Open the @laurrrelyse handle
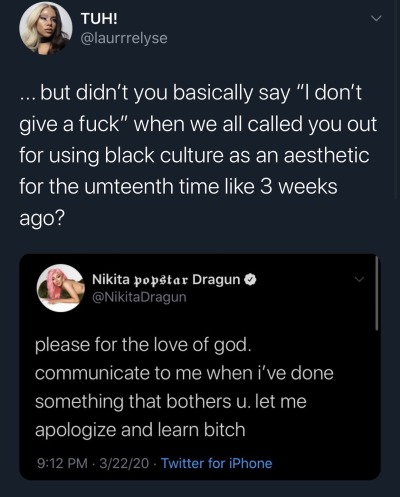The width and height of the screenshot is (400, 497). [x=124, y=38]
